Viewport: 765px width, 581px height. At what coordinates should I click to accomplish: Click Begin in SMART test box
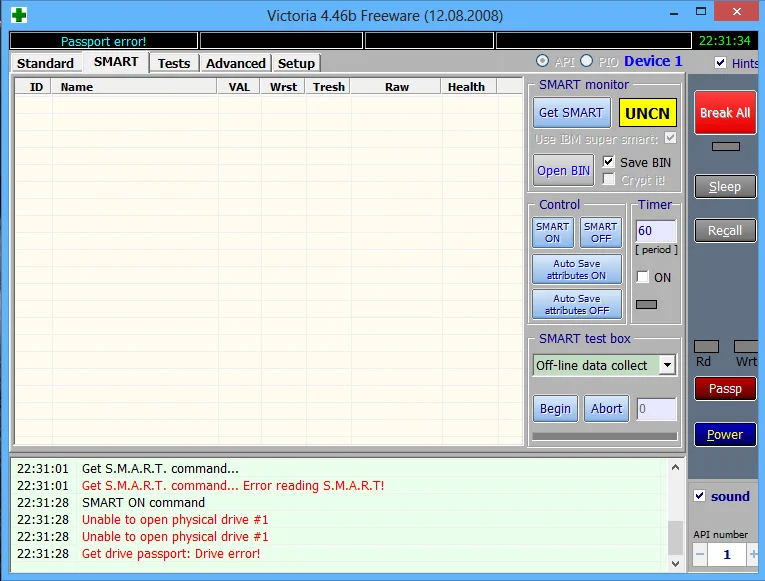(555, 408)
